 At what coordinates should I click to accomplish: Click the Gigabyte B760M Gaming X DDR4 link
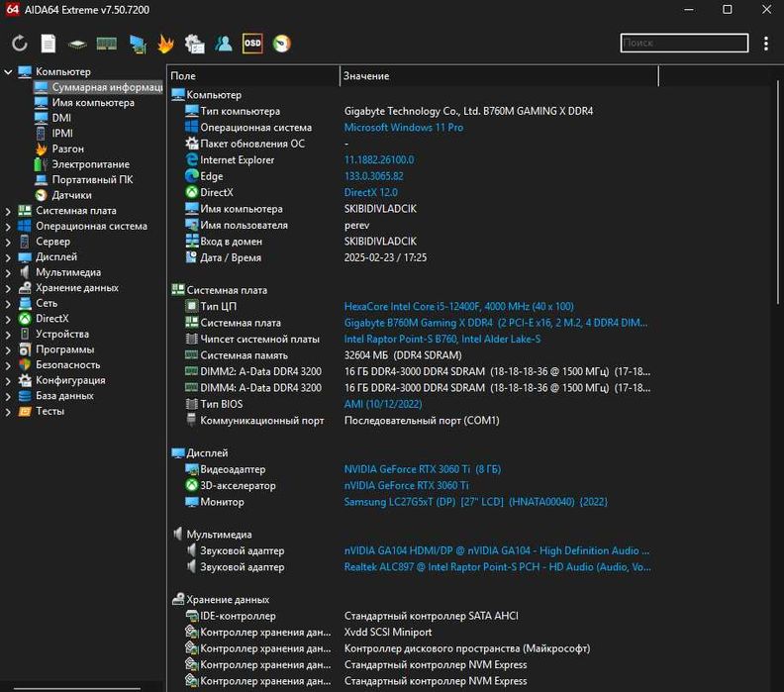496,323
